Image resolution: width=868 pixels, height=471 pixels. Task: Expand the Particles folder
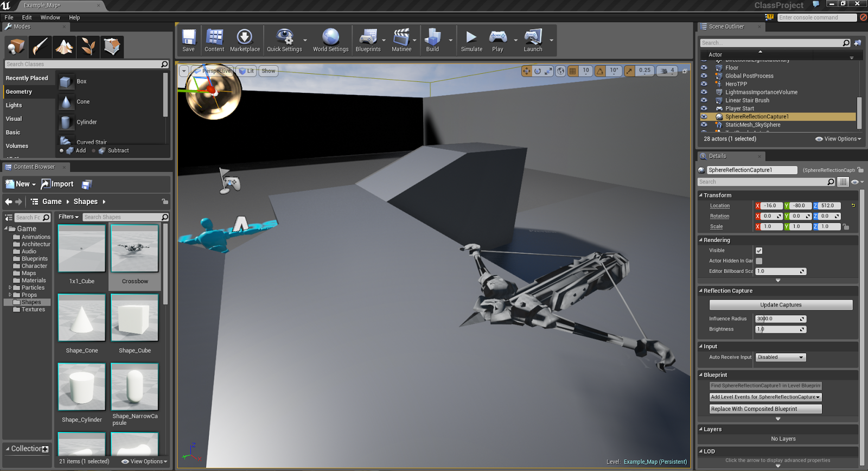click(x=10, y=288)
